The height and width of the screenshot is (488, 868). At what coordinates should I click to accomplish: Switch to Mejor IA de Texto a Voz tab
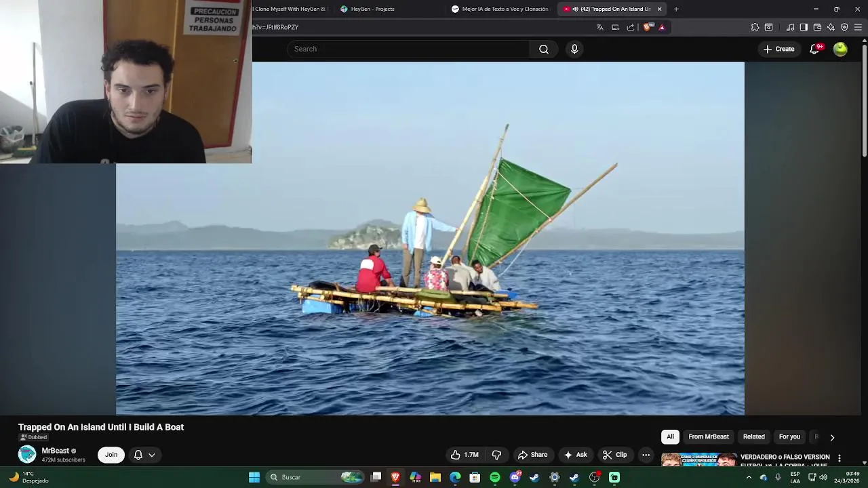coord(500,9)
